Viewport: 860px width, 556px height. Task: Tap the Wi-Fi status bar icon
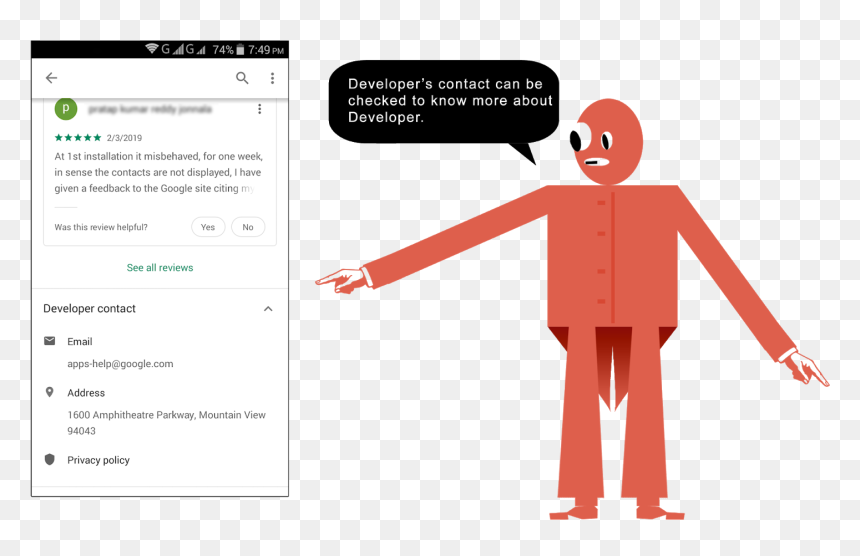click(x=151, y=49)
